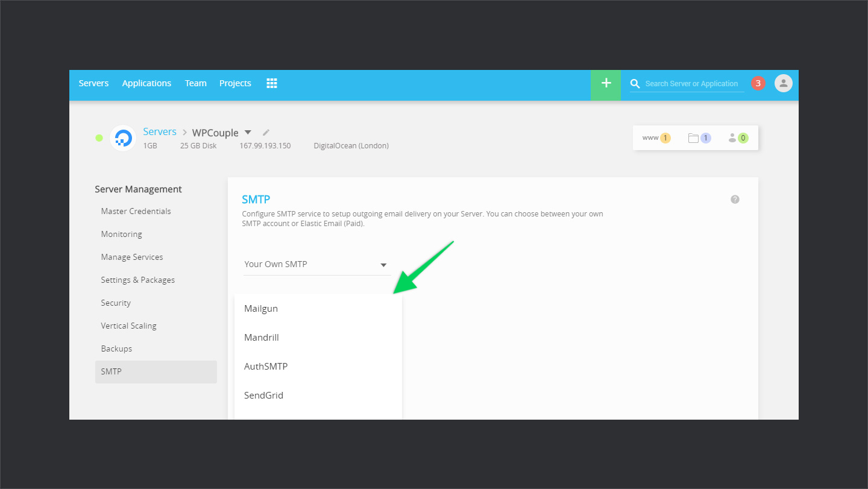Open Servers in the top navigation
Image resolution: width=868 pixels, height=489 pixels.
pos(93,83)
